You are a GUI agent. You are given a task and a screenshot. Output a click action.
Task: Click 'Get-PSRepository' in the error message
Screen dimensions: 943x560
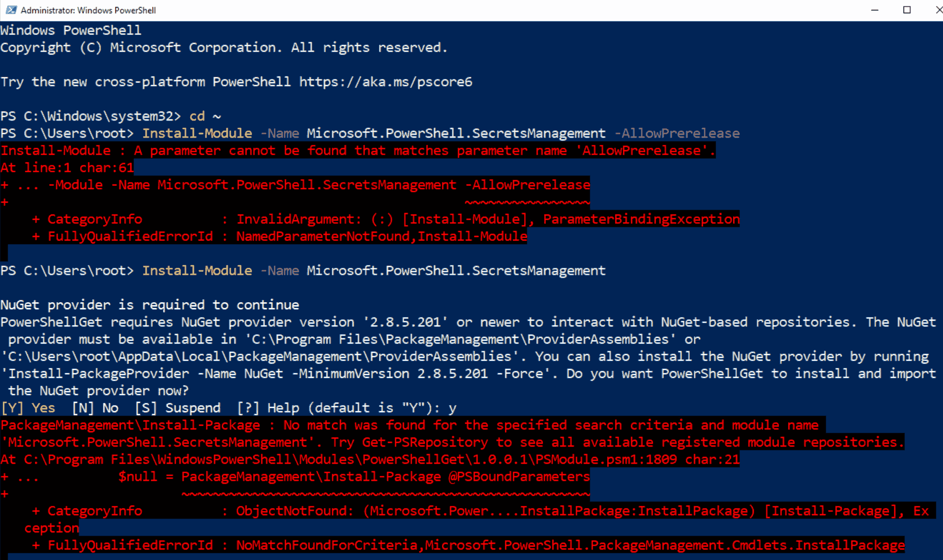425,442
